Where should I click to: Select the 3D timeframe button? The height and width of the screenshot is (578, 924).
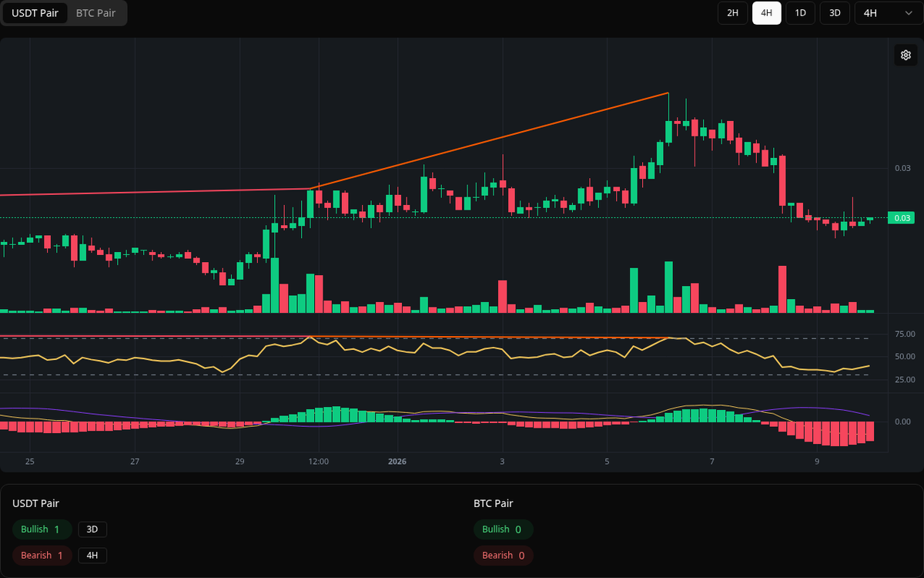coord(834,13)
